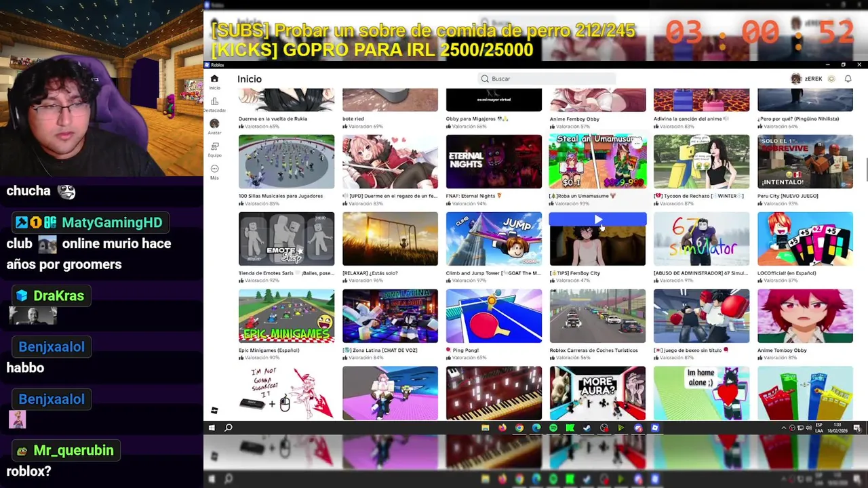Click the Anime Femboy Obby title
Screen dimensions: 868x488
(x=574, y=119)
